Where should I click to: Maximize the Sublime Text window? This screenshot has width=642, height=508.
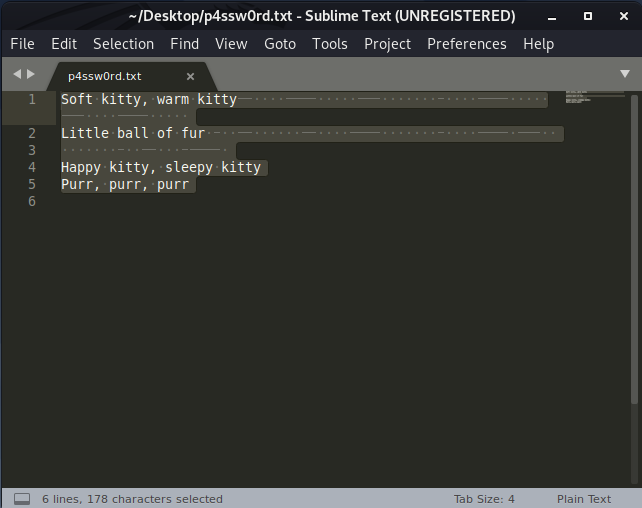coord(588,16)
